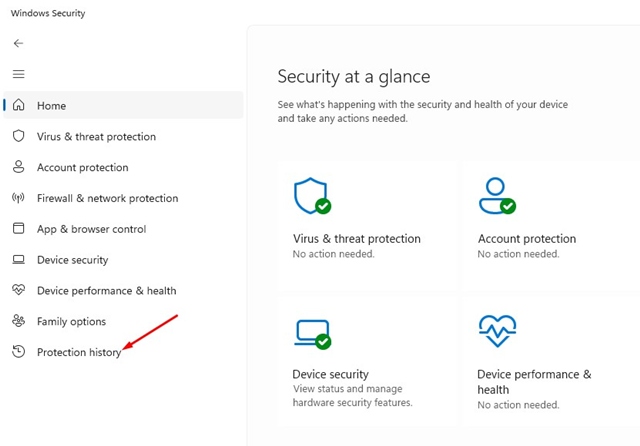This screenshot has height=446, width=640.
Task: Open Protection history from sidebar
Action: 78,352
